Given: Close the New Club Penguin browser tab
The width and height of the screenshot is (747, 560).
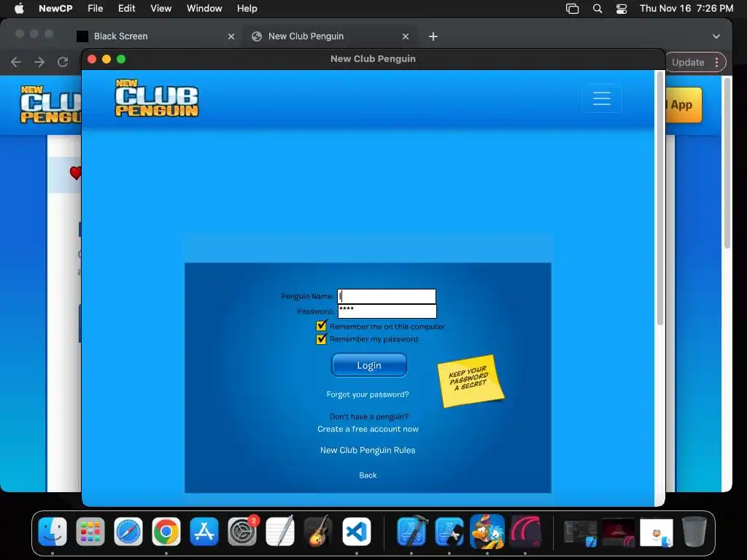Looking at the screenshot, I should tap(406, 36).
